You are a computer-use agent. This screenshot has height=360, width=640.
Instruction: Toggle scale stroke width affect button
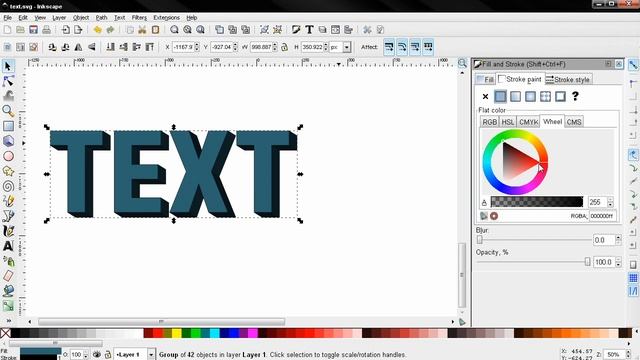(x=389, y=47)
